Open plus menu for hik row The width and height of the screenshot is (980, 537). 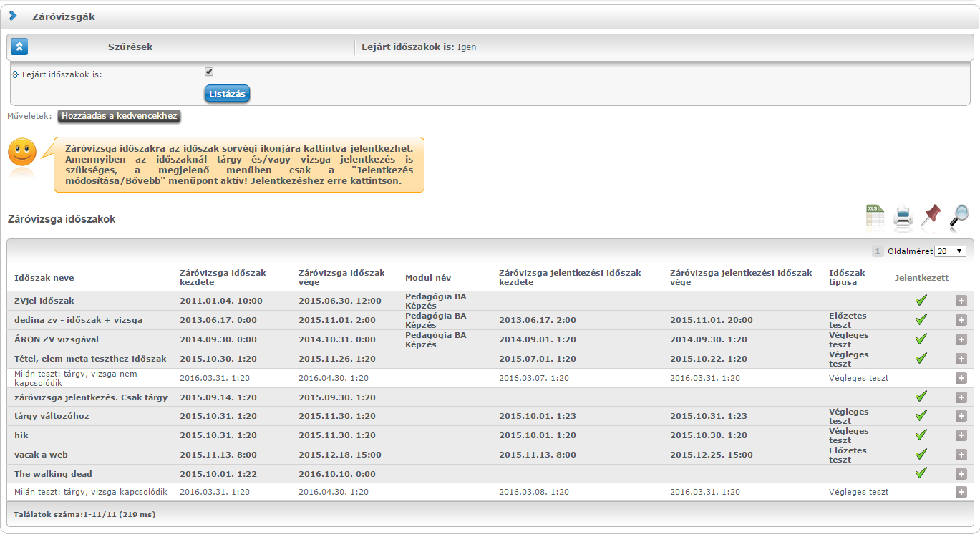point(961,435)
